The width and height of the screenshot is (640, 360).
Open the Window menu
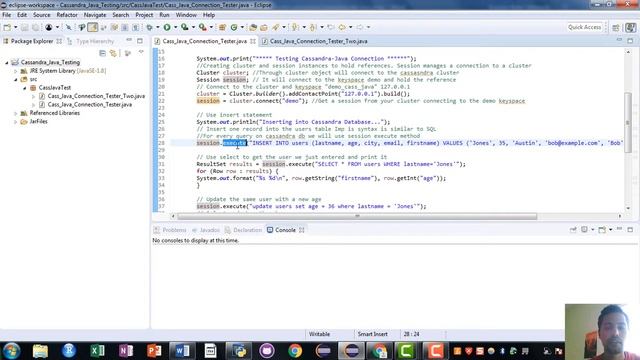click(186, 15)
